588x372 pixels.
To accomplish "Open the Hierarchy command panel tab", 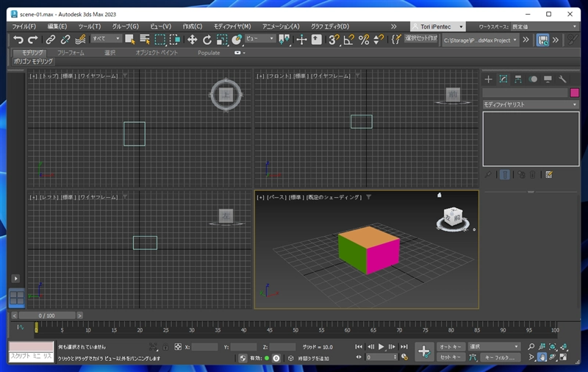I will tap(518, 79).
